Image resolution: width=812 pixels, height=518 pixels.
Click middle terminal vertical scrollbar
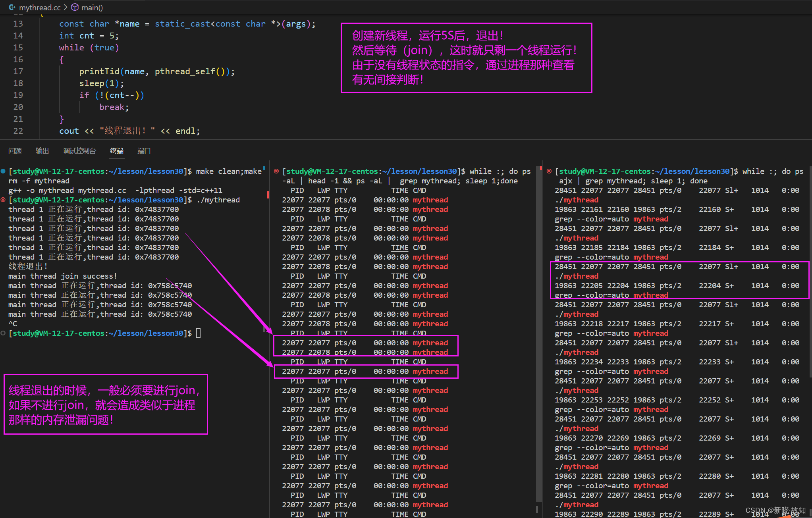tap(539, 333)
